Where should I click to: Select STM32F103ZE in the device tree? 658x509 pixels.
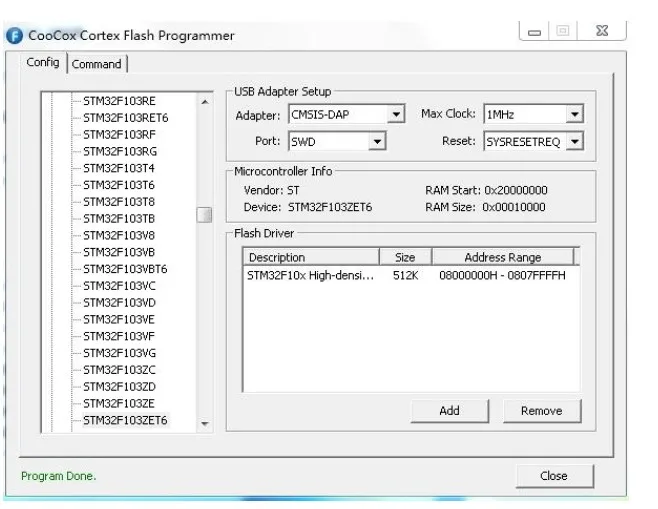tap(119, 403)
